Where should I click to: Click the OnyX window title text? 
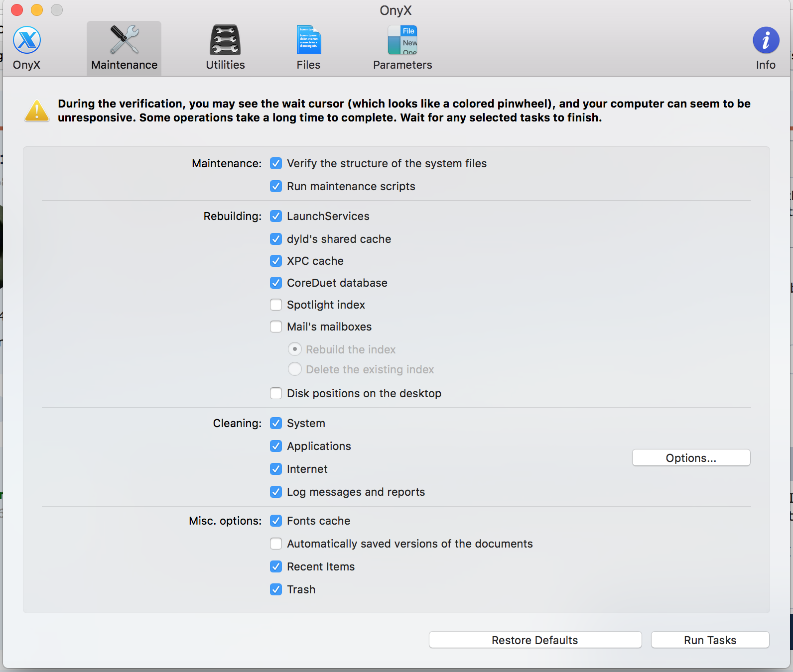[396, 10]
